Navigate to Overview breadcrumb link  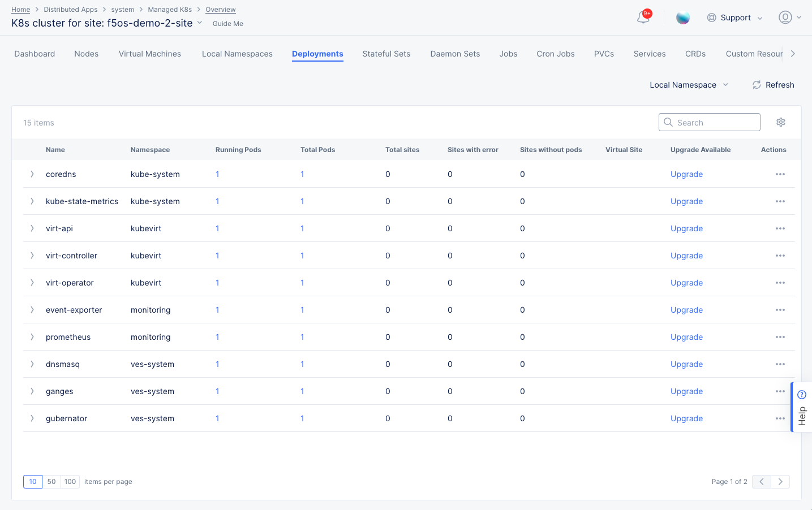pos(220,9)
